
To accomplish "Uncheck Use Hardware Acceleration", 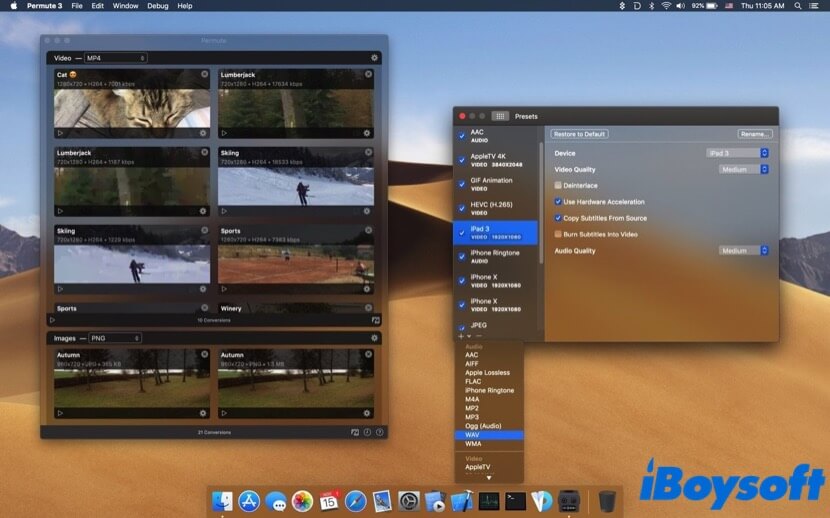I will point(558,201).
